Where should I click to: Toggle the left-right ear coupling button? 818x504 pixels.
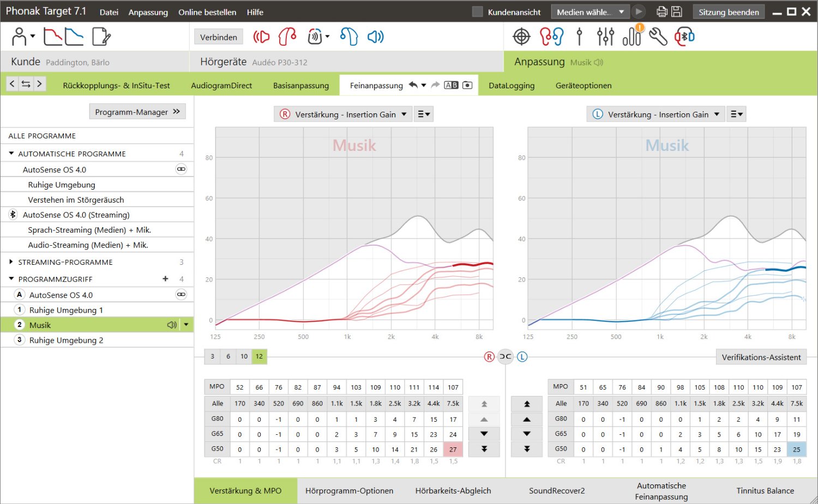tap(506, 357)
